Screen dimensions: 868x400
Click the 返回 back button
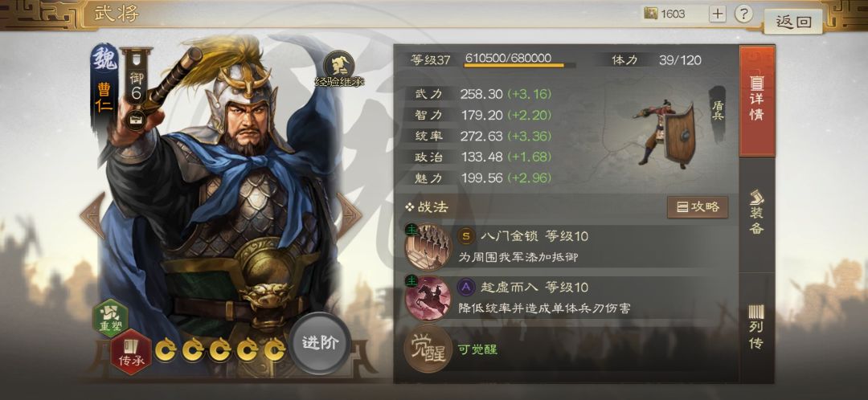[792, 22]
